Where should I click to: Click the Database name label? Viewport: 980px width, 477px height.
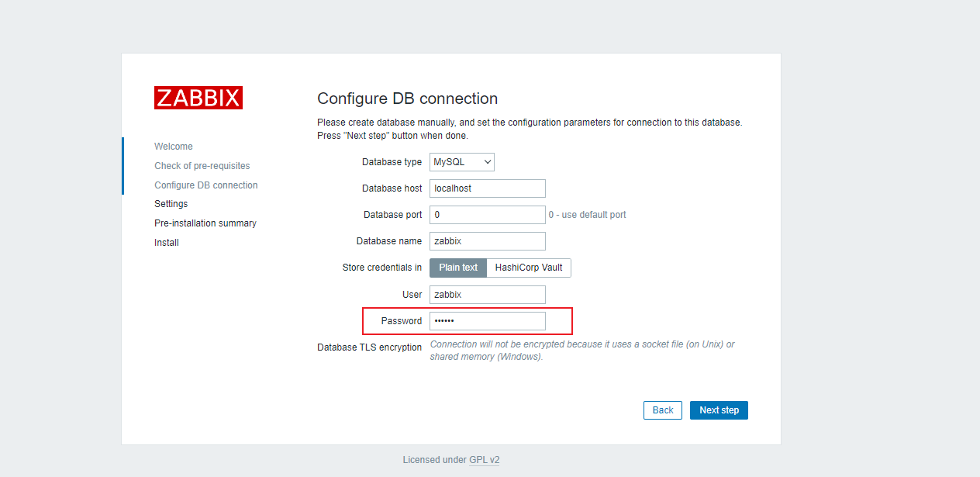pyautogui.click(x=389, y=241)
